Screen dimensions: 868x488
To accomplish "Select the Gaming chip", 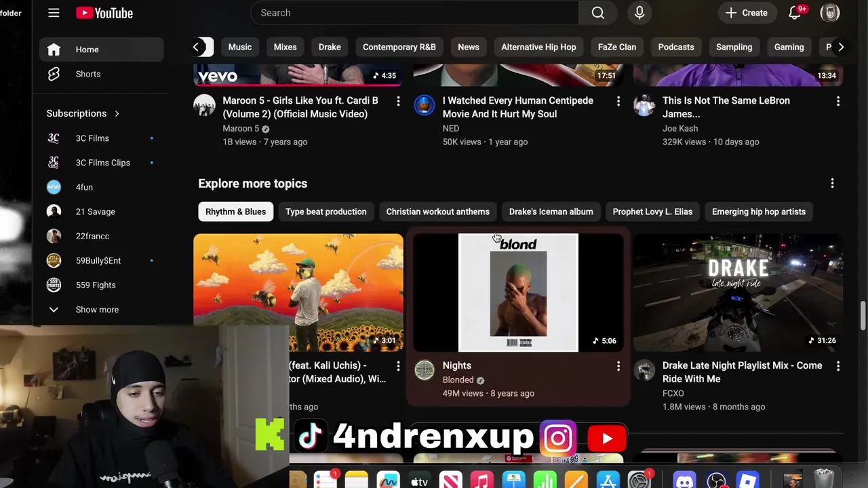I will (x=789, y=47).
